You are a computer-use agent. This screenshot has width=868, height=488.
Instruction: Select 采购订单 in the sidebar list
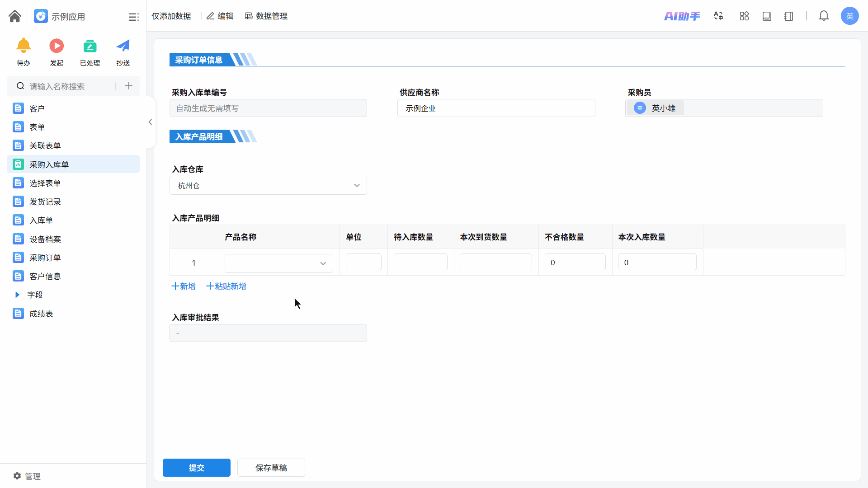pos(45,258)
